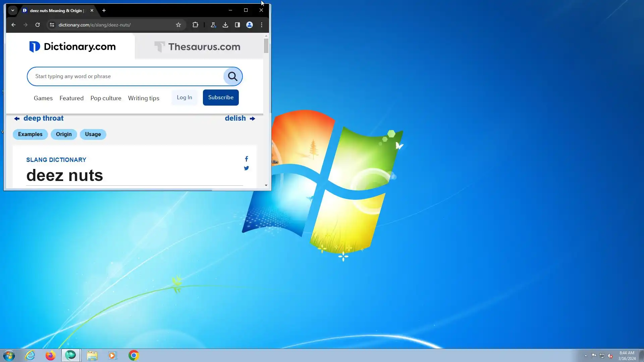Switch to the Thesaurus.com tab
The image size is (644, 362).
point(197,47)
